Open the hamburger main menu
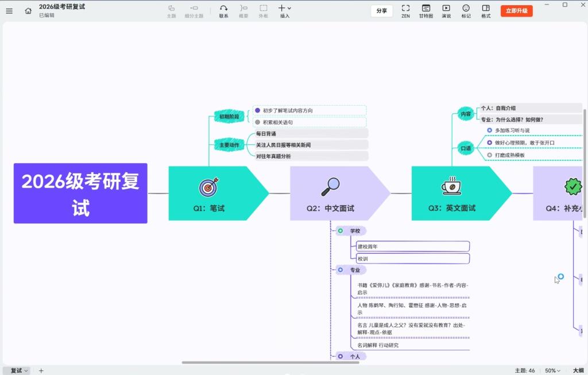588x375 pixels. tap(9, 10)
